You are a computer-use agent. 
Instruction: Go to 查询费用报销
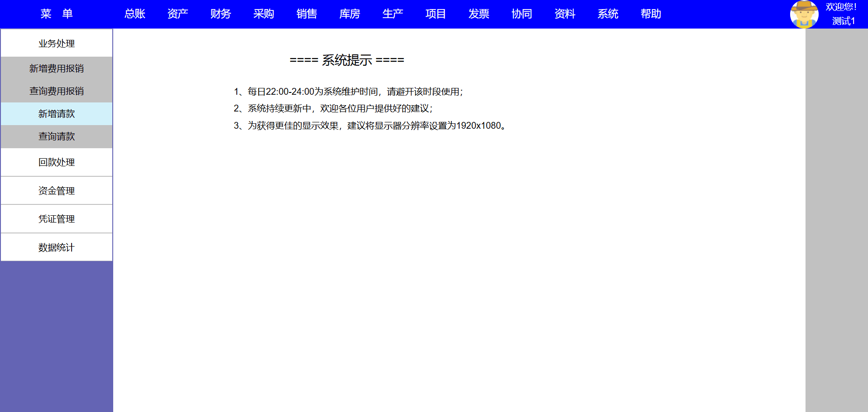pos(57,91)
